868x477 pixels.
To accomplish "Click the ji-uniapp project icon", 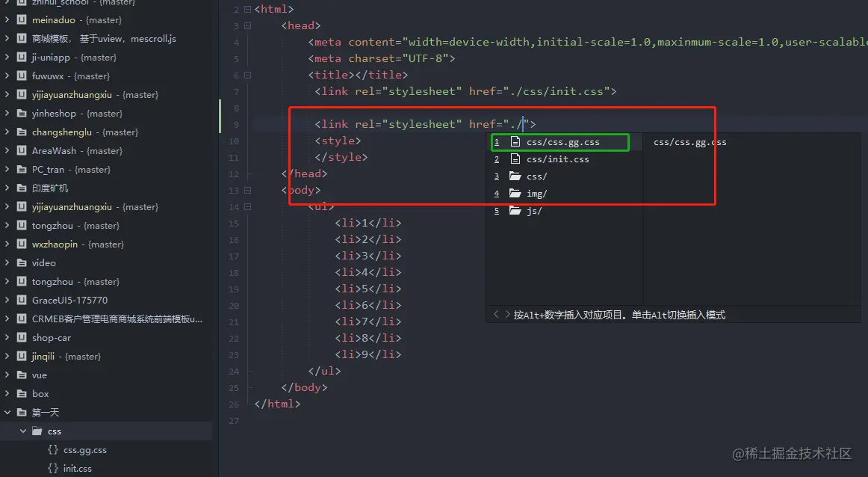I will pyautogui.click(x=22, y=57).
